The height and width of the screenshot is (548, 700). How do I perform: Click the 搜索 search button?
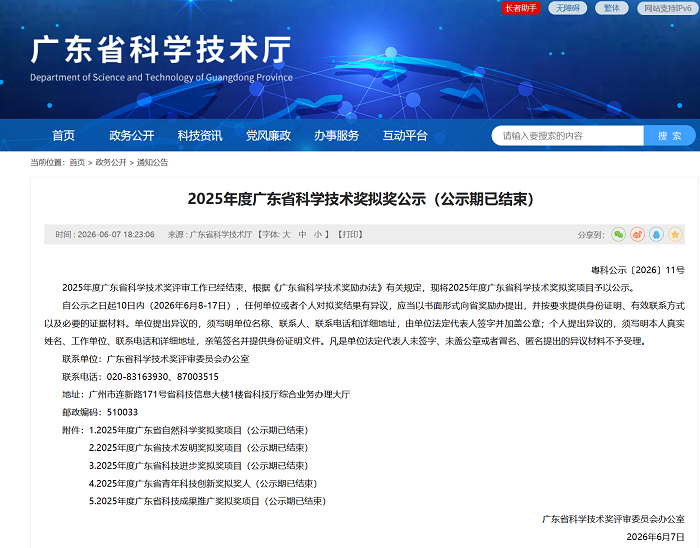pos(669,136)
